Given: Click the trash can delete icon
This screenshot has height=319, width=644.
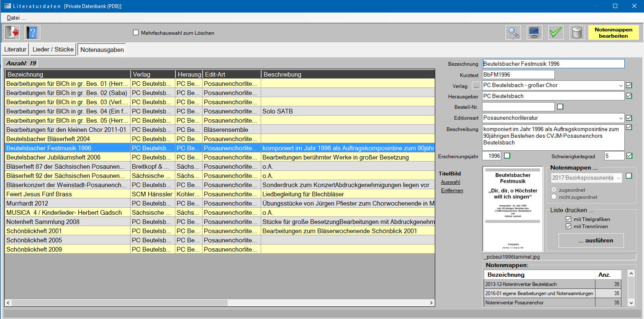Looking at the screenshot, I should tap(577, 32).
